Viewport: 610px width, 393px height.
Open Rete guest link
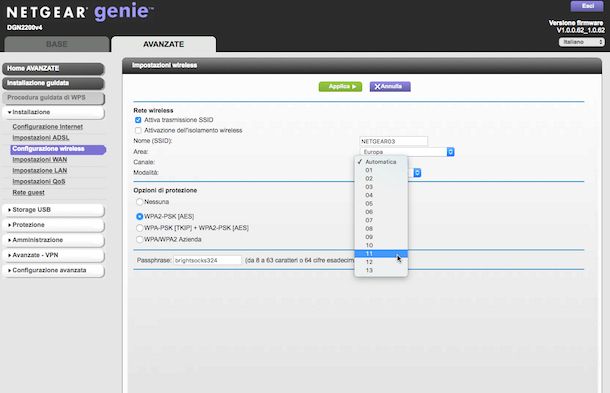(x=28, y=192)
